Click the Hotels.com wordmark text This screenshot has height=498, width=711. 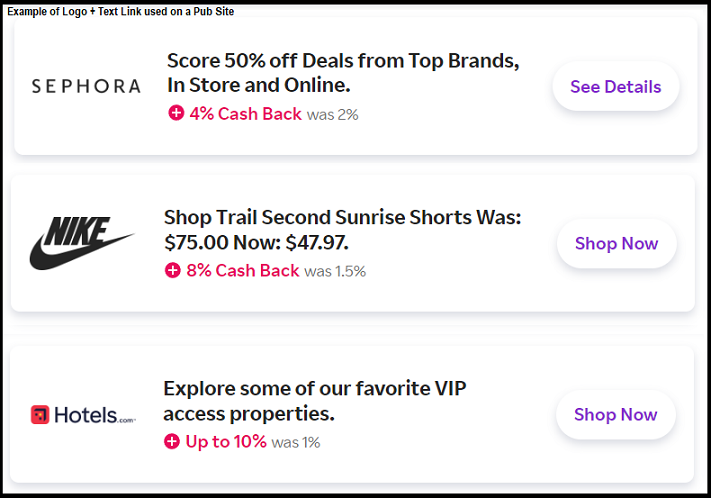pyautogui.click(x=93, y=415)
